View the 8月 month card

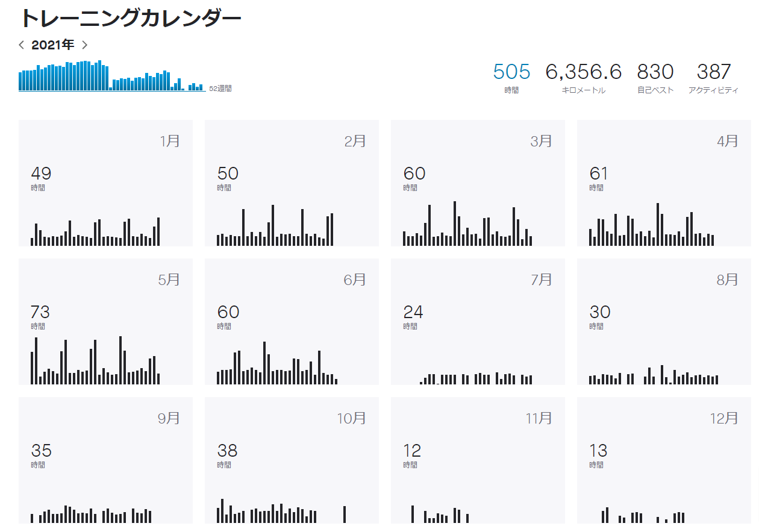[664, 322]
